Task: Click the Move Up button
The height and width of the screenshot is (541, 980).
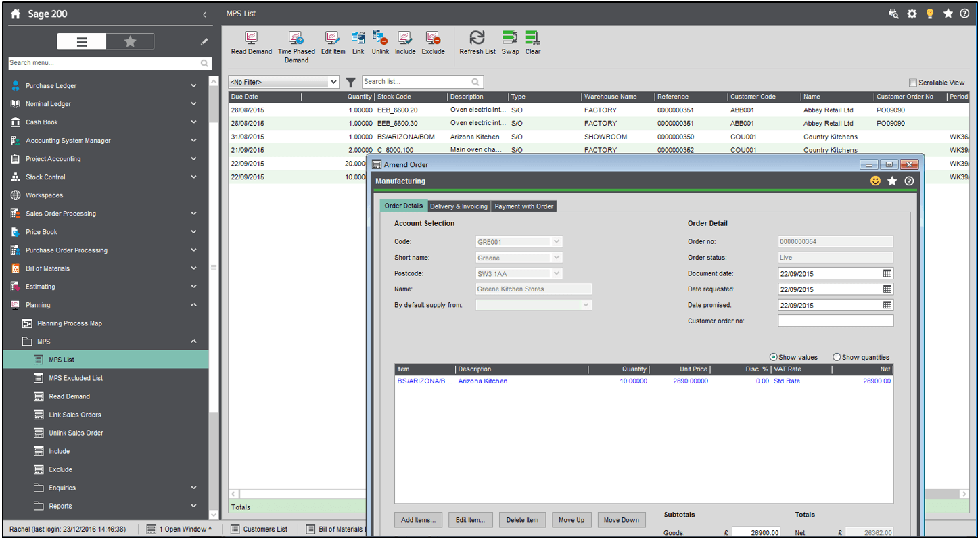Action: 571,520
